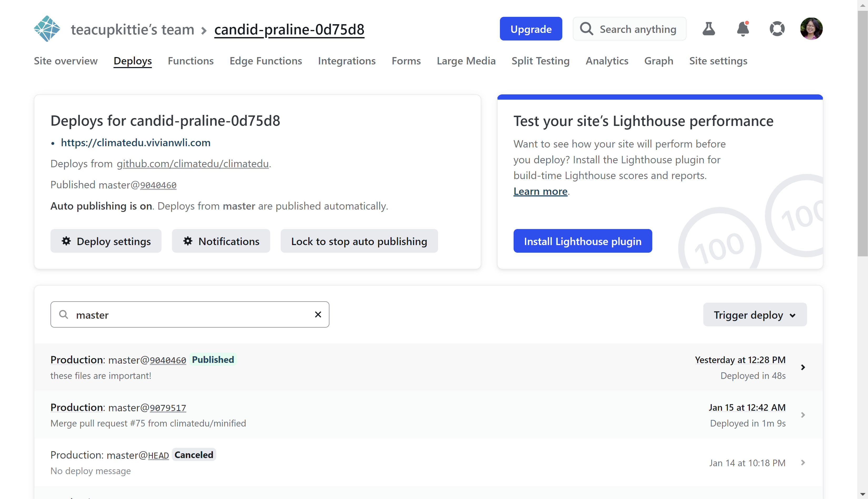Image resolution: width=868 pixels, height=499 pixels.
Task: Open the notifications bell icon
Action: point(742,29)
